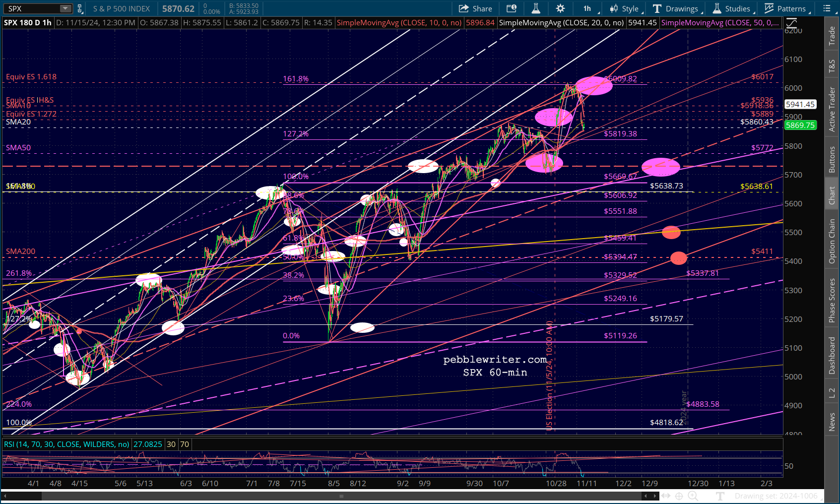Click the Drawings text-tool icon
840x504 pixels.
[x=657, y=8]
